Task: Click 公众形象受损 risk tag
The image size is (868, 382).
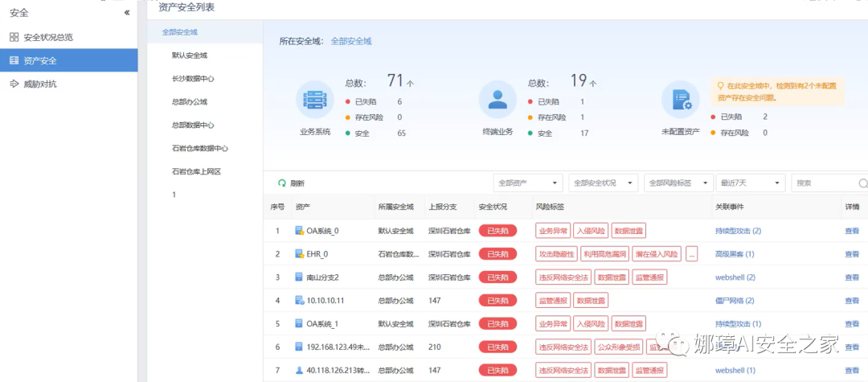Action: 618,347
